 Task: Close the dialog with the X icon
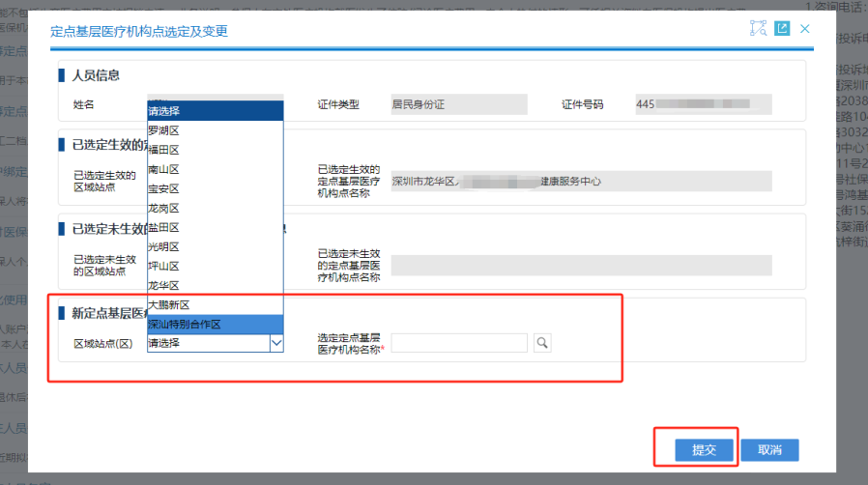coord(805,29)
